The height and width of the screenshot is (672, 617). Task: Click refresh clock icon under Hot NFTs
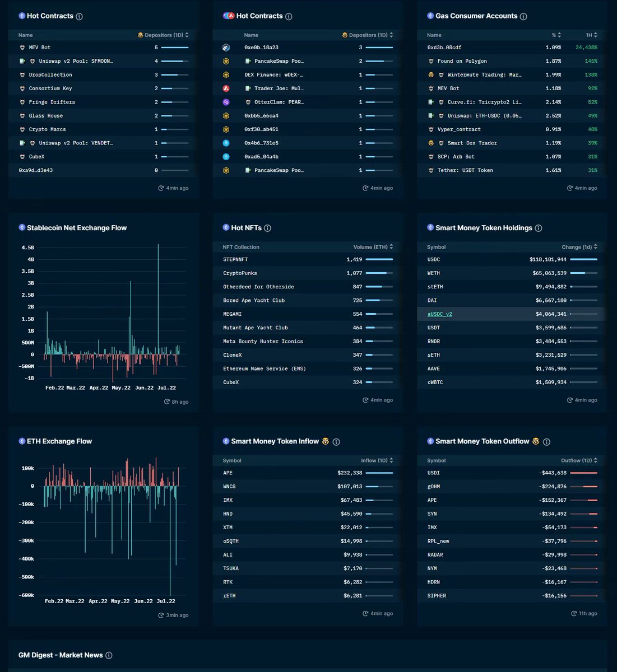[365, 400]
